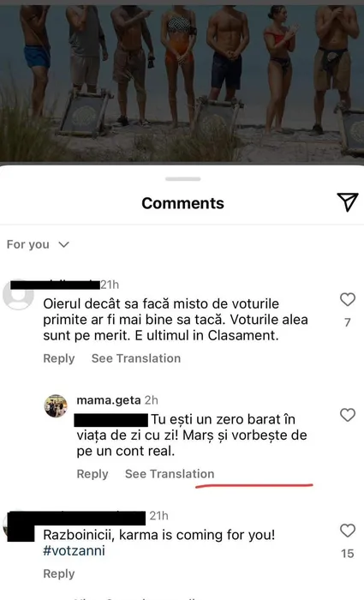Tap the dimmed beach photo above comments

(x=182, y=82)
